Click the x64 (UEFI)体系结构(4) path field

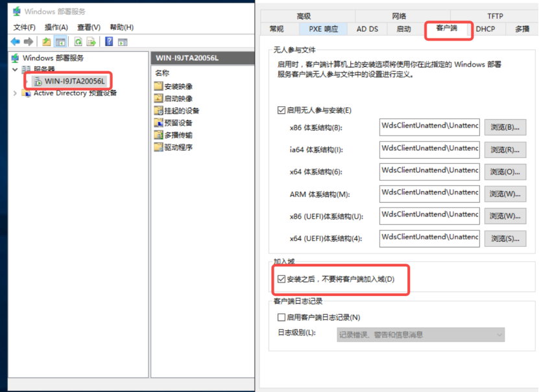[429, 238]
